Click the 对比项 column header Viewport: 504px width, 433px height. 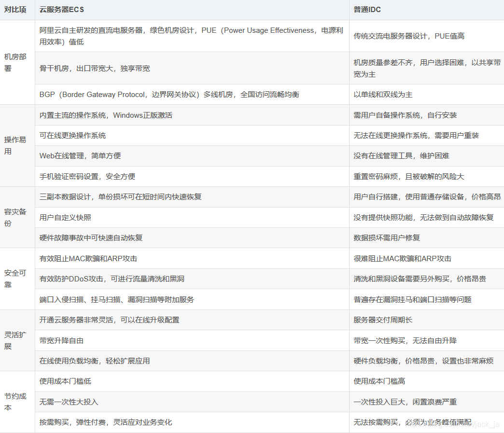click(17, 10)
